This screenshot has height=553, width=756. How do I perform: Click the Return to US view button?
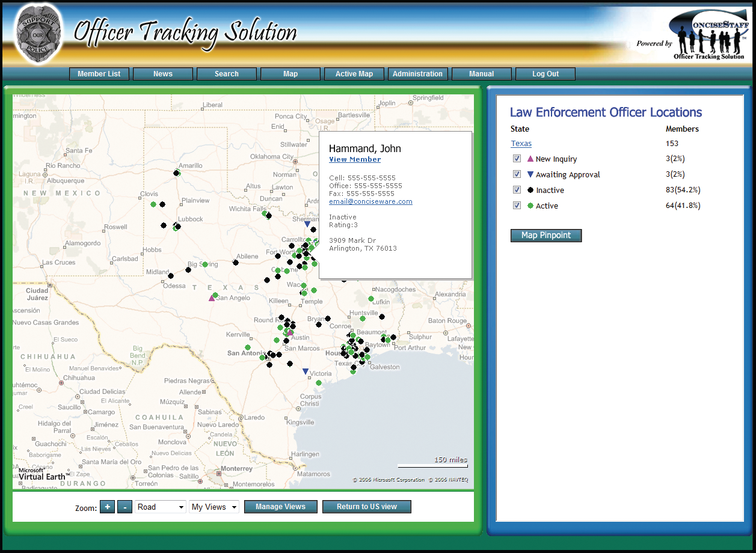click(367, 507)
